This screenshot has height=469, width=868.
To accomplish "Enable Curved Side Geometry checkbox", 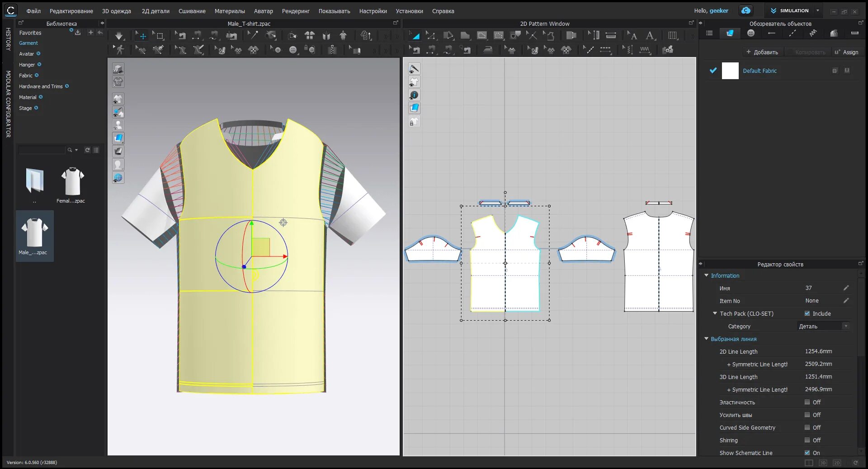I will 807,427.
